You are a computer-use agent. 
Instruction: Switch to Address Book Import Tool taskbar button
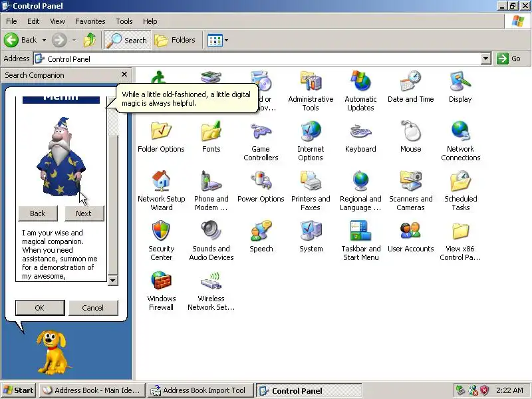200,390
